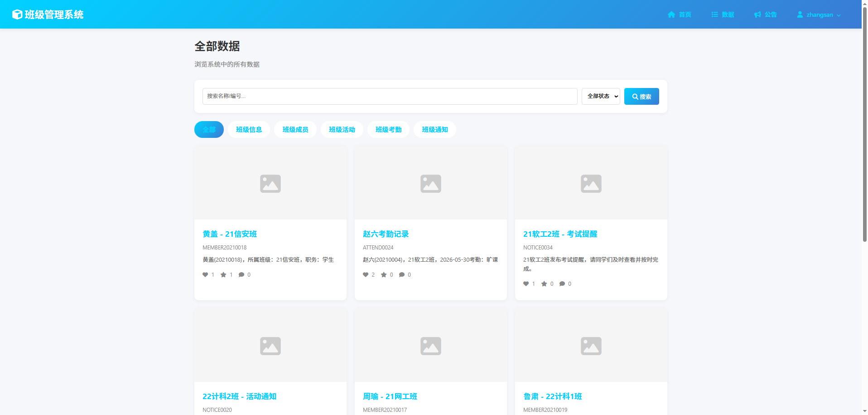Image resolution: width=868 pixels, height=415 pixels.
Task: Focus the 搜索名称/编号 search field
Action: tap(390, 96)
